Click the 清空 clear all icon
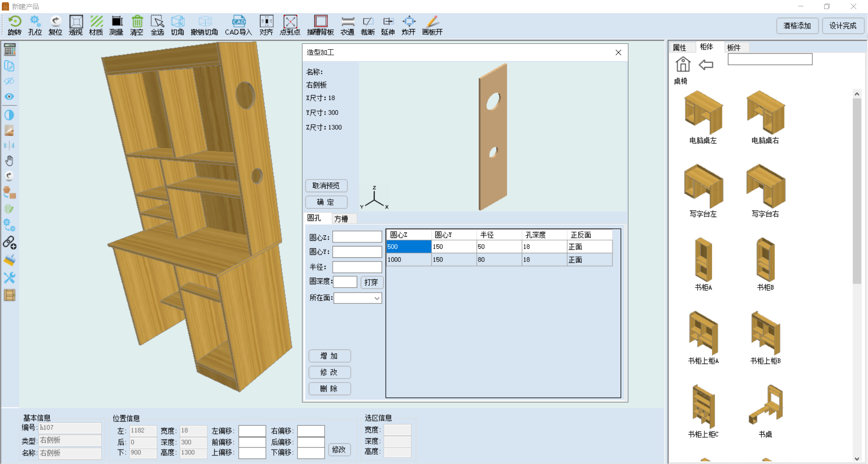The image size is (868, 464). point(137,25)
